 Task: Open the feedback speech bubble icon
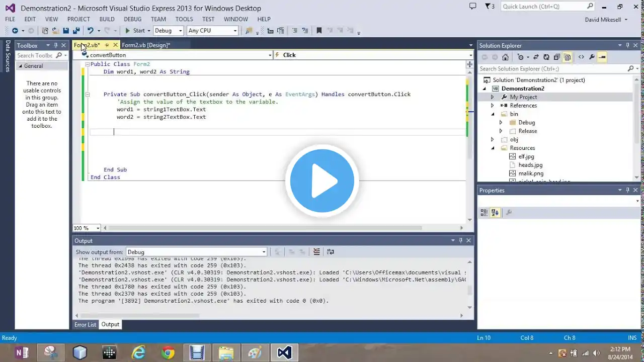[472, 7]
